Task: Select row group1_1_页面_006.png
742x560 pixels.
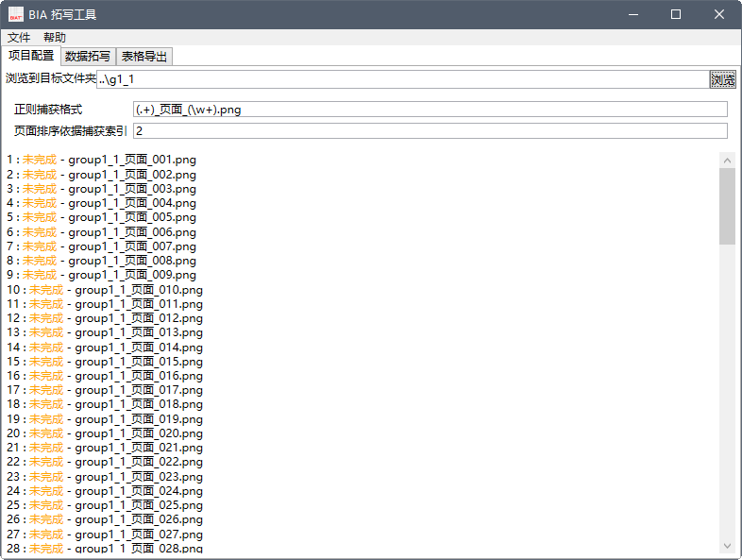Action: (x=102, y=232)
